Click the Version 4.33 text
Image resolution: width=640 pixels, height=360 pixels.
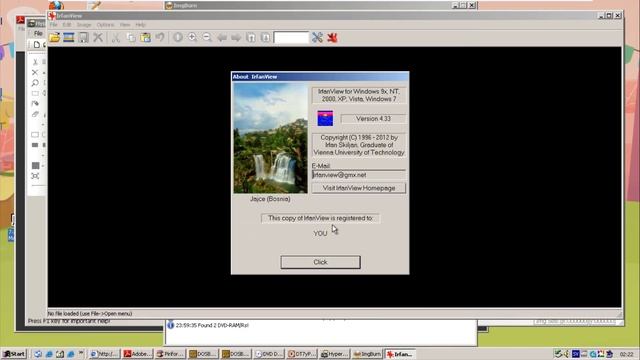pyautogui.click(x=373, y=119)
